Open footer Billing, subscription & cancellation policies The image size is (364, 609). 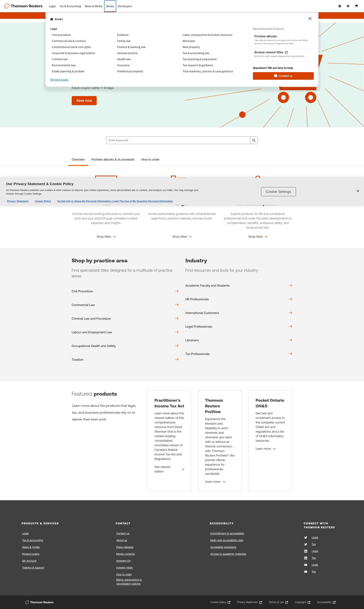[x=129, y=582]
